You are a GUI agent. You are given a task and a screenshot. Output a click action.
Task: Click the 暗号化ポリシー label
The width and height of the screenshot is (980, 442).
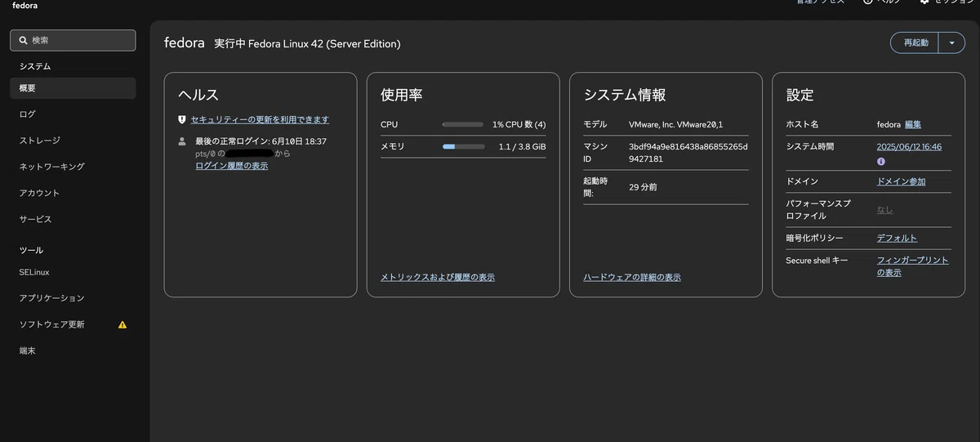(x=814, y=238)
